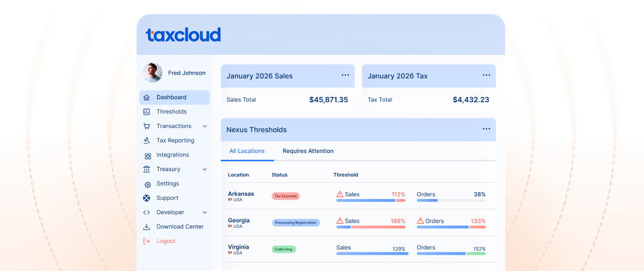644x271 pixels.
Task: Click the warning icon beside Arkansas Sales
Action: [x=339, y=194]
